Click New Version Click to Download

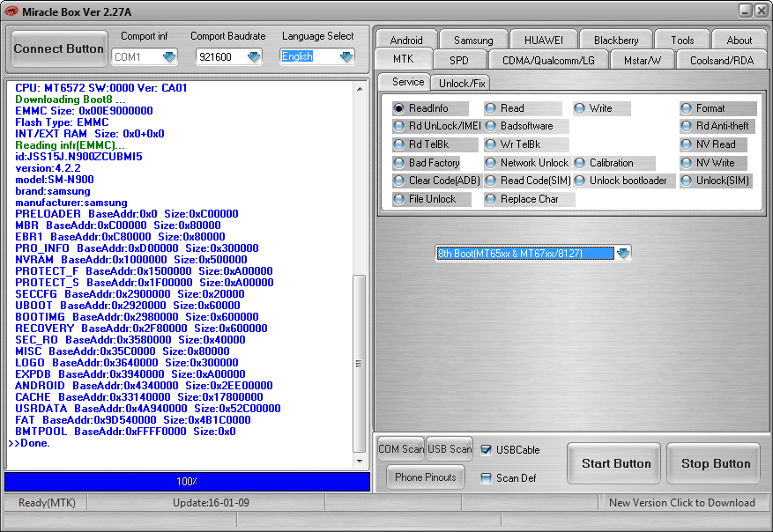pyautogui.click(x=682, y=502)
